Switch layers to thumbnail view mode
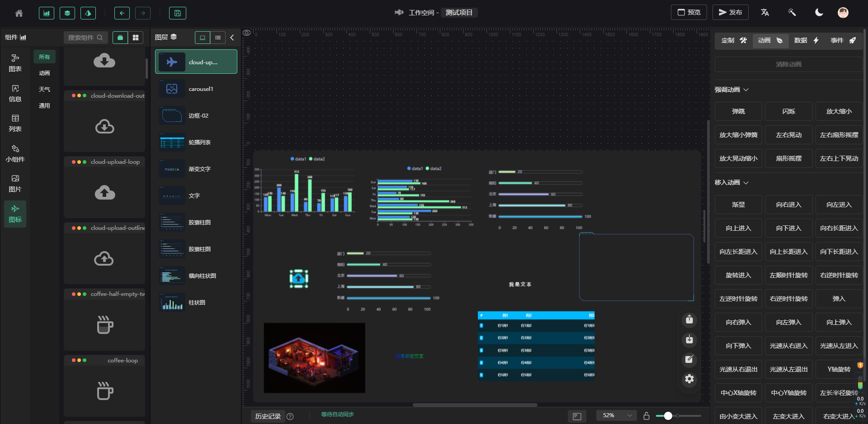The image size is (868, 424). [x=203, y=38]
